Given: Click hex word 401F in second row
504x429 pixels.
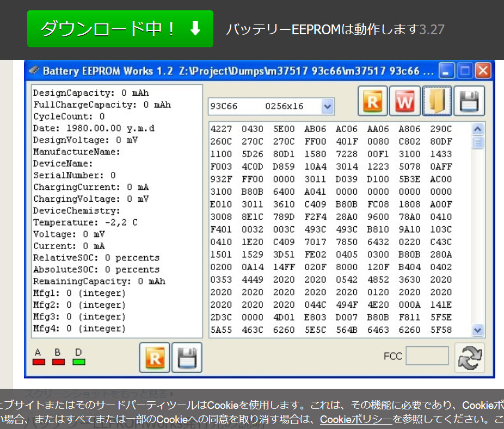Looking at the screenshot, I should (347, 141).
